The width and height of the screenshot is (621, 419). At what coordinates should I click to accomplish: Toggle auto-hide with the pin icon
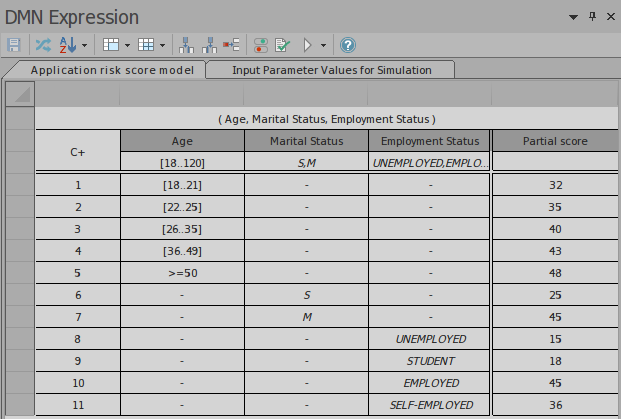pyautogui.click(x=592, y=17)
